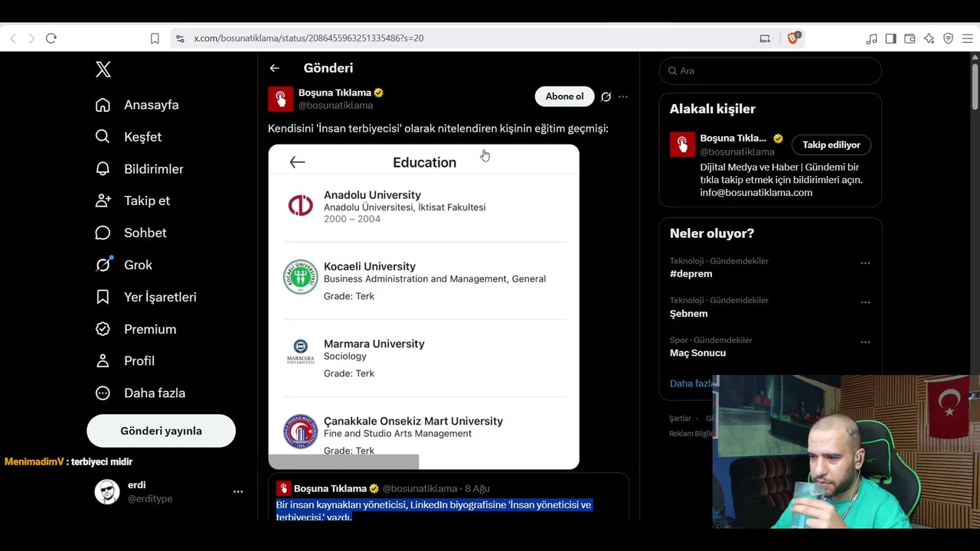Viewport: 980px width, 551px height.
Task: Open the Şebnem trending topic
Action: click(688, 314)
